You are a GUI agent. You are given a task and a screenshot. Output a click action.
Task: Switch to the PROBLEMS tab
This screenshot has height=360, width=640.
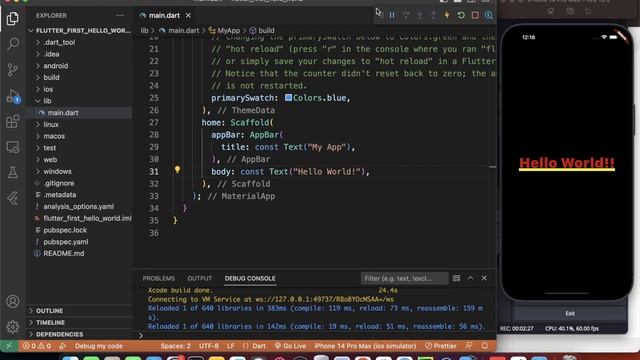158,278
